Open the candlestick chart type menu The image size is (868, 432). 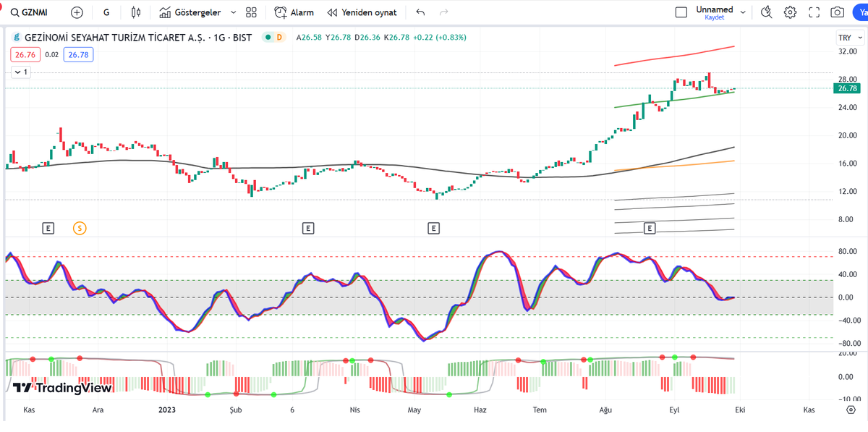pyautogui.click(x=136, y=12)
